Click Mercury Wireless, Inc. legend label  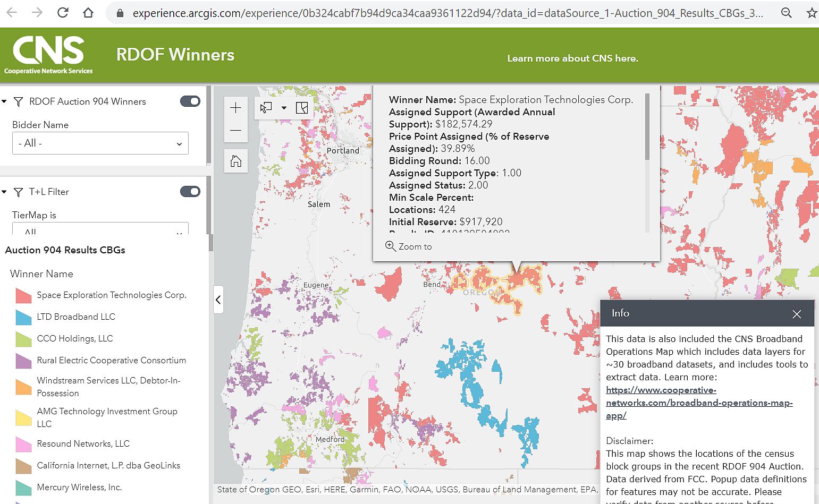[80, 487]
